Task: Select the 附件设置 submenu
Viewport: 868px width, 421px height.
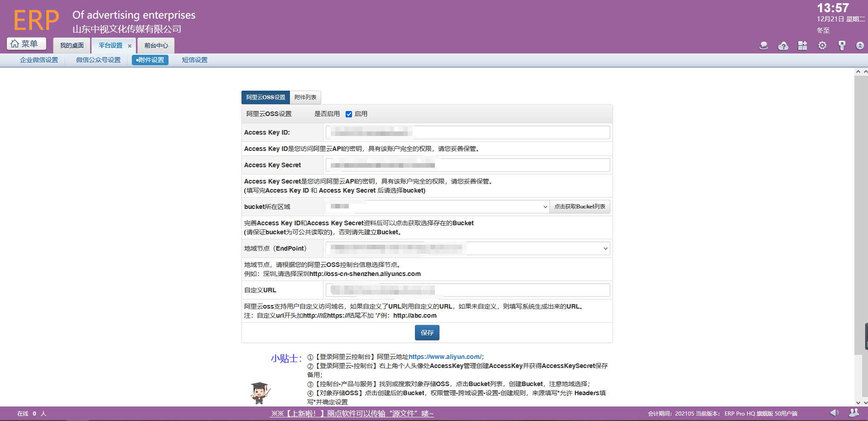Action: tap(150, 60)
